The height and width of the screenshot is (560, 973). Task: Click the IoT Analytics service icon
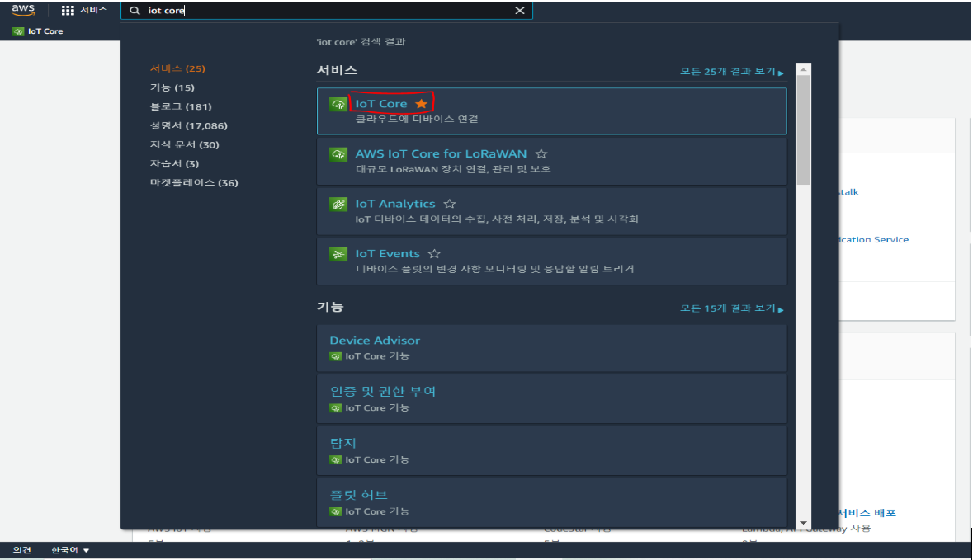338,204
